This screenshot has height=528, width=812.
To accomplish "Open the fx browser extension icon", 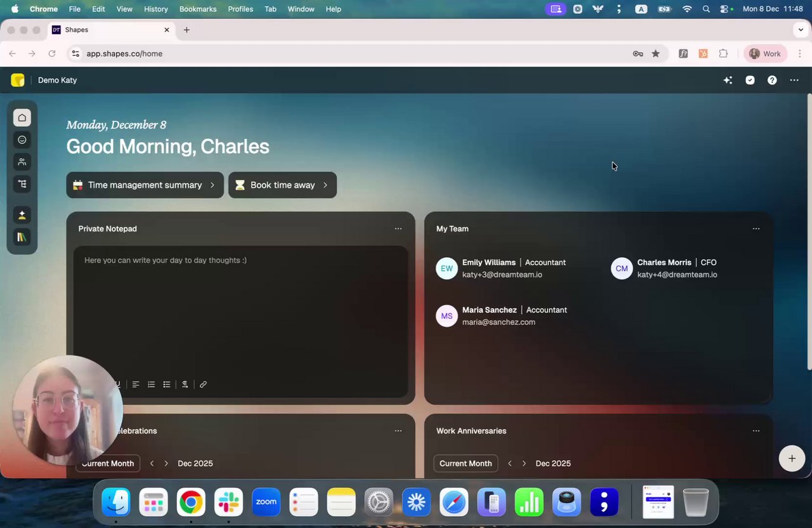I will (x=683, y=54).
